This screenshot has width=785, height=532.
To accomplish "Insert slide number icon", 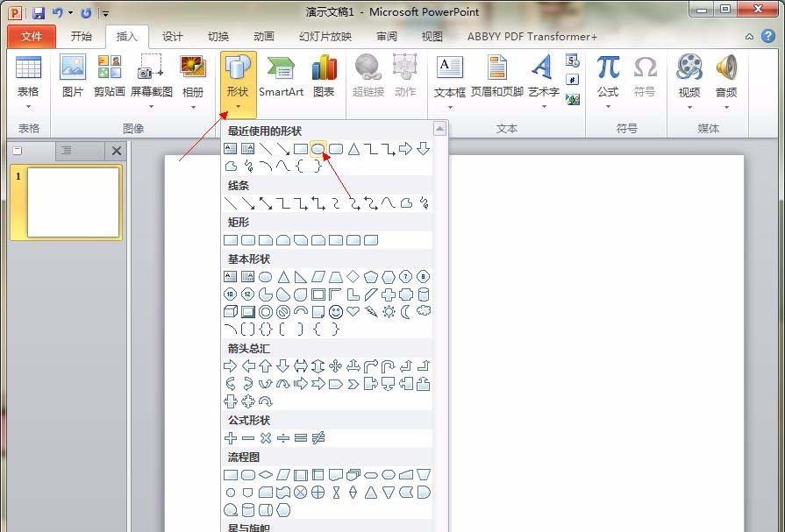I will (x=572, y=80).
